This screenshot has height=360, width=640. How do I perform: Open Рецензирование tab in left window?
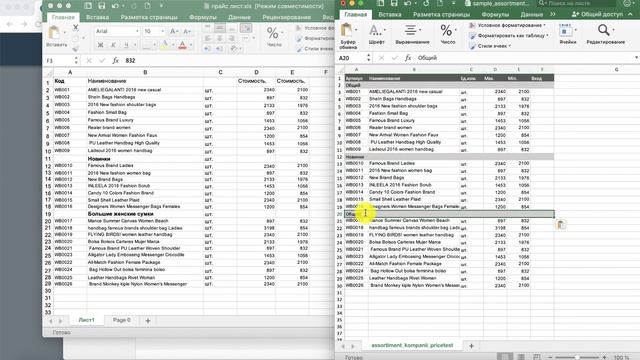pyautogui.click(x=287, y=17)
